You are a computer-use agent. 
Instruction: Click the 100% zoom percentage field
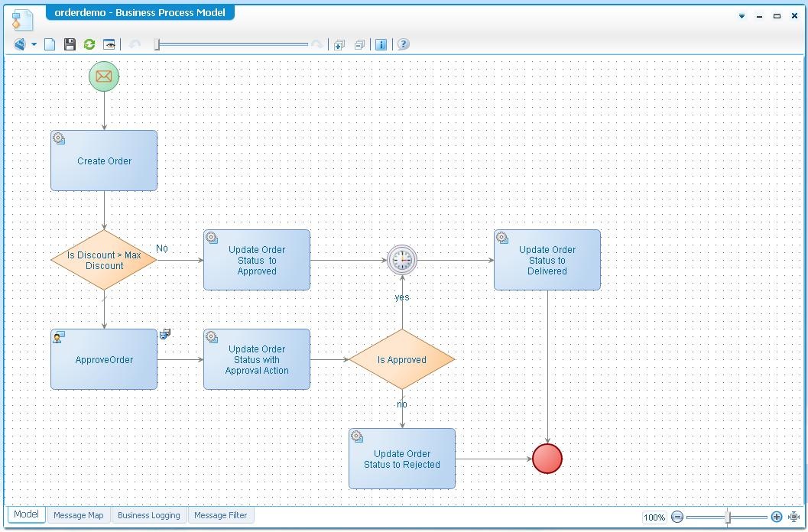click(654, 517)
